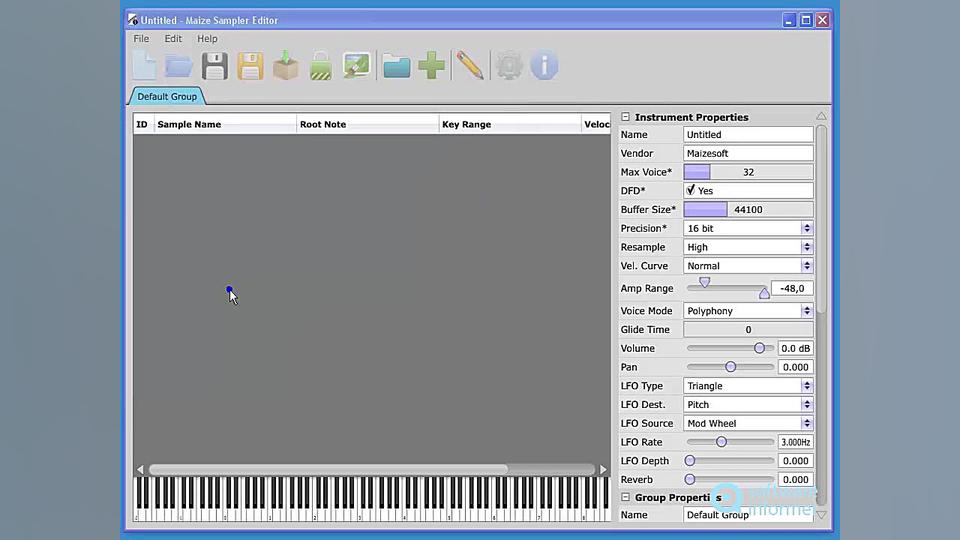This screenshot has width=960, height=540.
Task: Click the Vendor text field
Action: click(x=748, y=153)
